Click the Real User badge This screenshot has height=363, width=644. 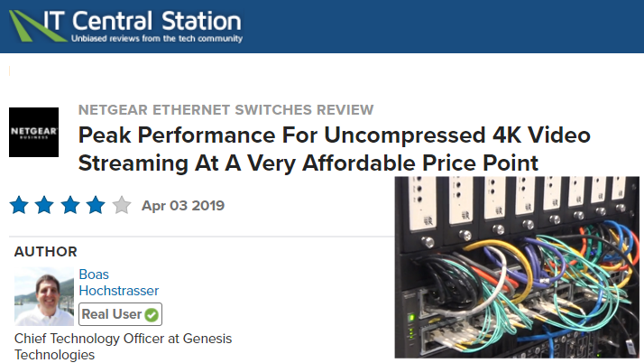point(120,314)
